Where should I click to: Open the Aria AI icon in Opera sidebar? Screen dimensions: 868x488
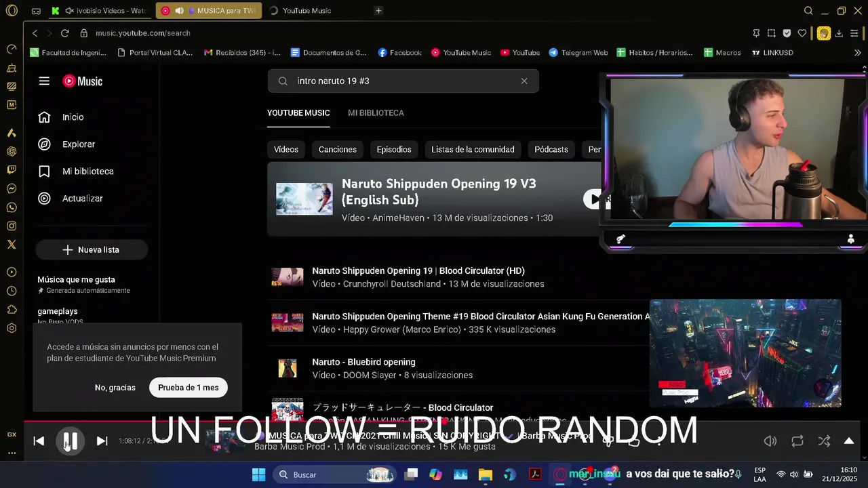coord(12,133)
